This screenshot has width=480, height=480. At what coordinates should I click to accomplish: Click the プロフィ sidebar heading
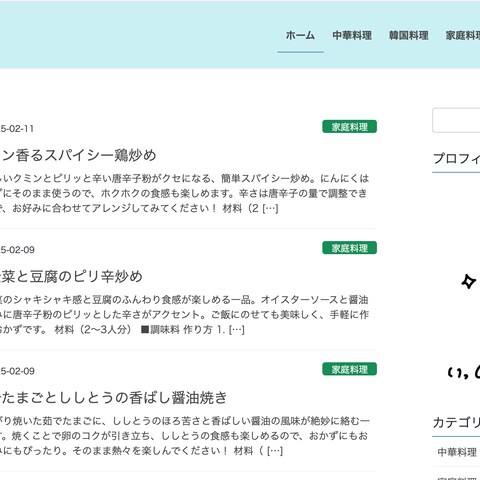[x=456, y=158]
